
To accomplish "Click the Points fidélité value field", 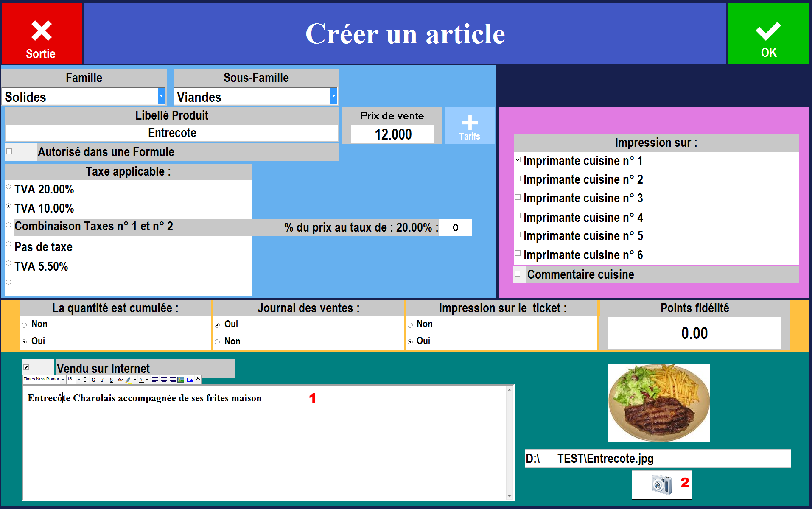I will point(694,333).
